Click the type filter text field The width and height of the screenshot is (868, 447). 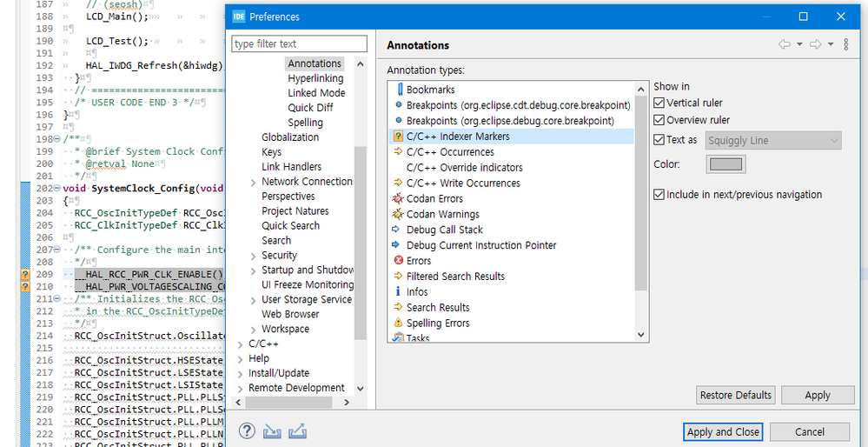tap(299, 43)
